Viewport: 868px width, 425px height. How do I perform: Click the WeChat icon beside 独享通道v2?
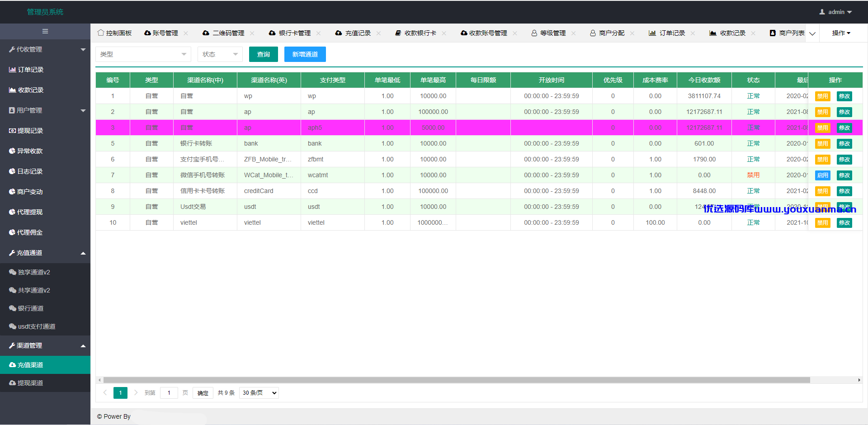pyautogui.click(x=13, y=272)
